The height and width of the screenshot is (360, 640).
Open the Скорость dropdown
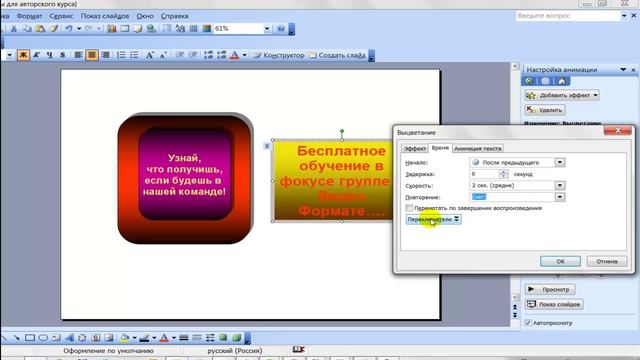tap(560, 185)
